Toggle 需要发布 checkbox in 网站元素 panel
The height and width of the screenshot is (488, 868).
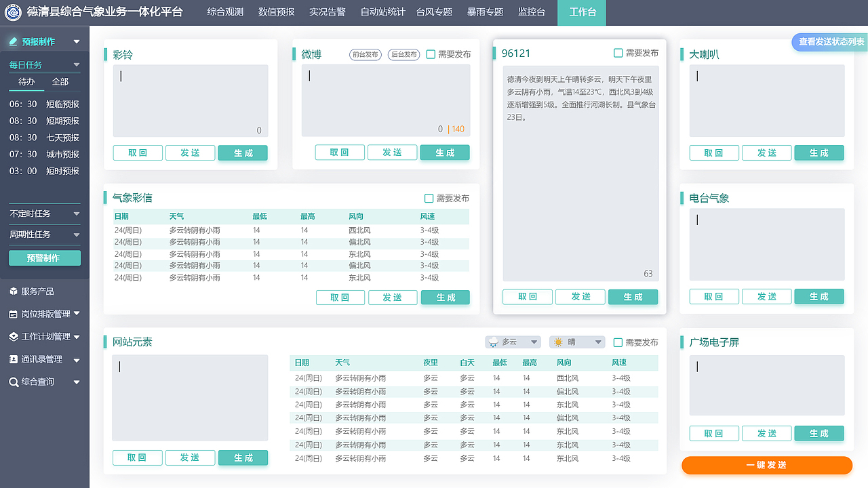coord(618,342)
